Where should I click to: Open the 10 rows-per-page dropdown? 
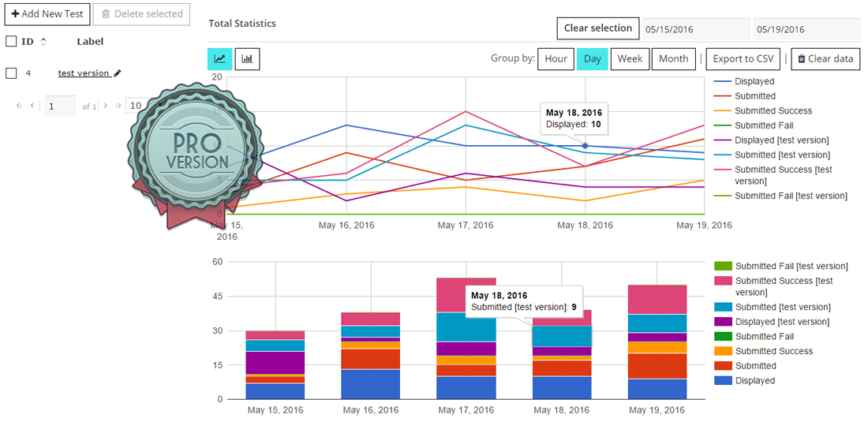[x=136, y=106]
